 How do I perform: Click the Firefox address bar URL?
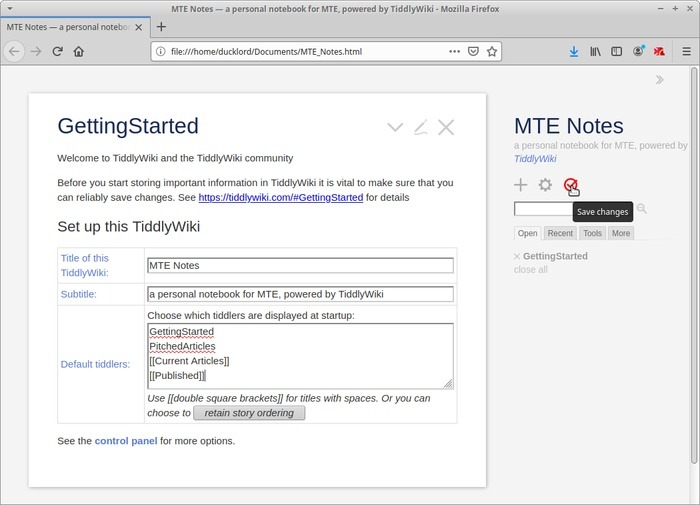click(x=267, y=52)
